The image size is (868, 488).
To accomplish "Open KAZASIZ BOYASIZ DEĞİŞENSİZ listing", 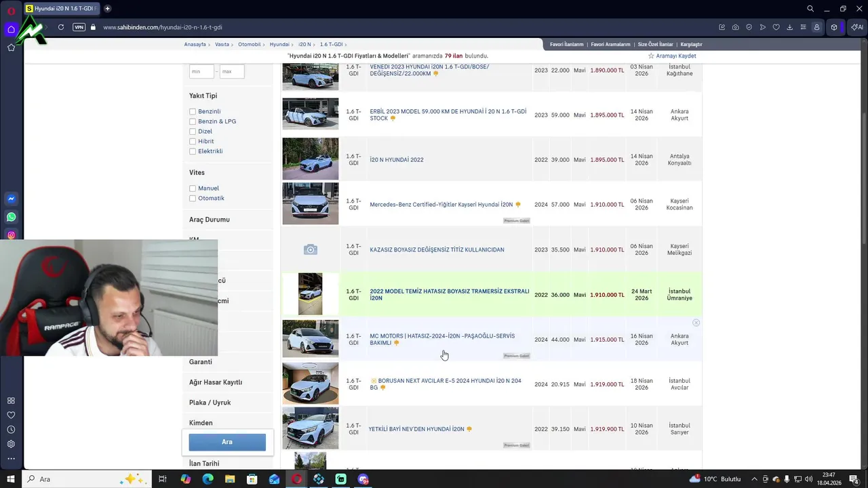I will 437,249.
